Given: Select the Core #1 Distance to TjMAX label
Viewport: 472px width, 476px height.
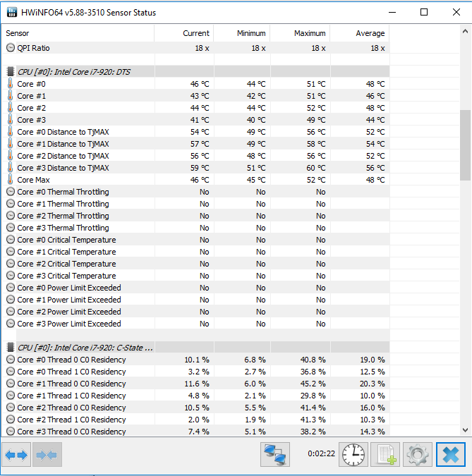Looking at the screenshot, I should 63,144.
